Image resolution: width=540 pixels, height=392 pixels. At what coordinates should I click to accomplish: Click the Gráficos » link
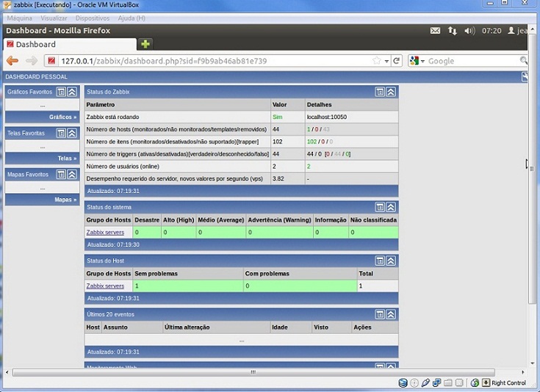pos(62,117)
